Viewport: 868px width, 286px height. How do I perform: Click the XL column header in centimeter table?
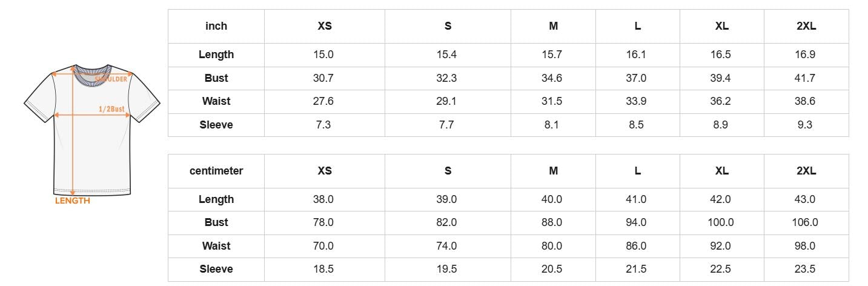tap(722, 171)
